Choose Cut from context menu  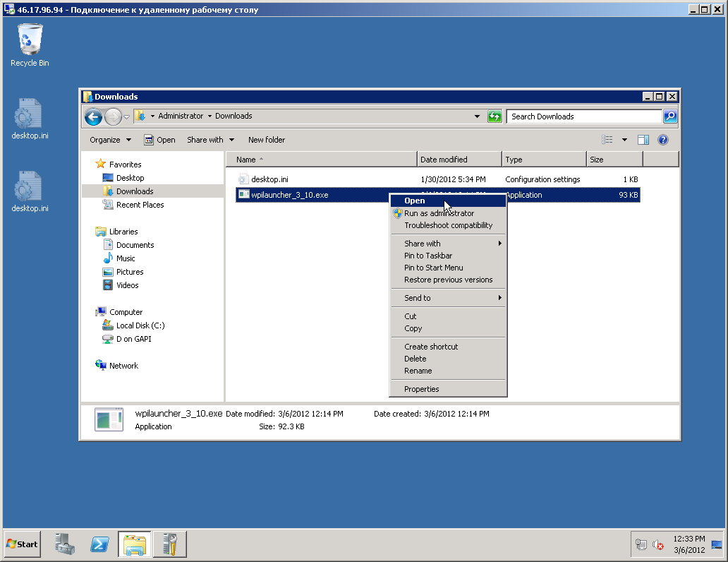448,316
